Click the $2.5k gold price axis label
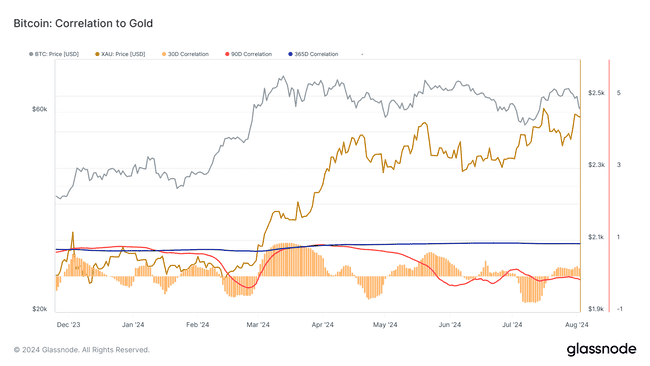This screenshot has height=366, width=650. pos(596,93)
